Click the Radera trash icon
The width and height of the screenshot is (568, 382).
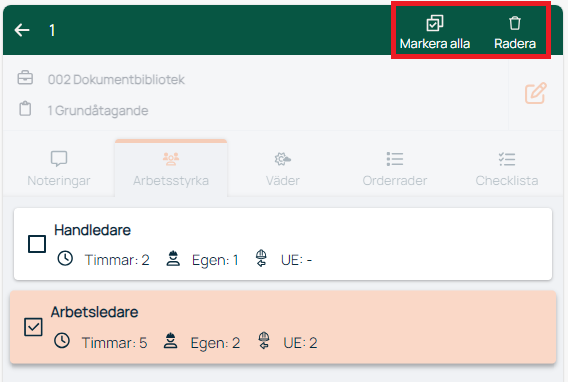515,23
